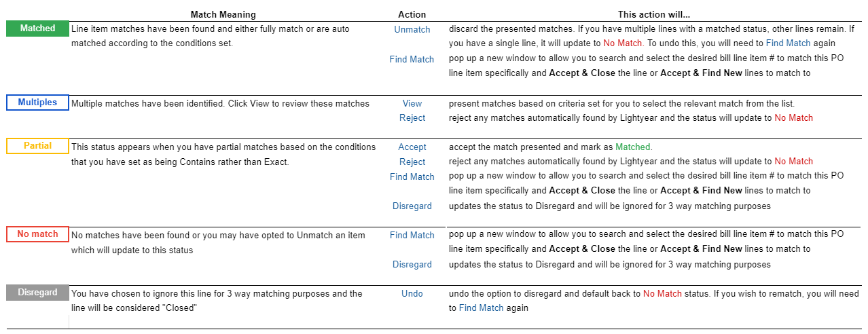
Task: Click Reject action in the Partial row
Action: pyautogui.click(x=412, y=162)
